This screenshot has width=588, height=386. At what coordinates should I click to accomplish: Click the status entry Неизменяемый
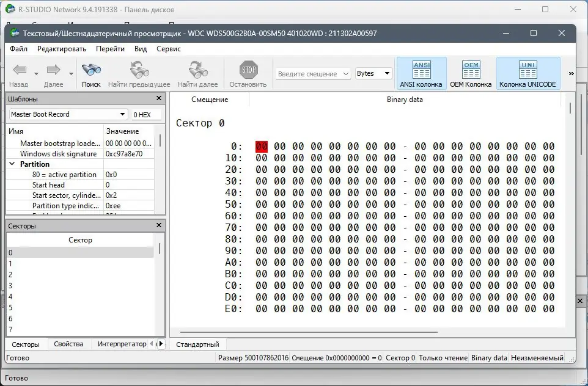537,358
